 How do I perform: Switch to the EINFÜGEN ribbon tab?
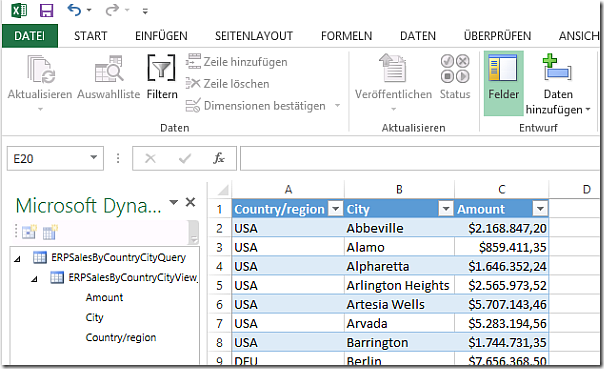pyautogui.click(x=161, y=36)
